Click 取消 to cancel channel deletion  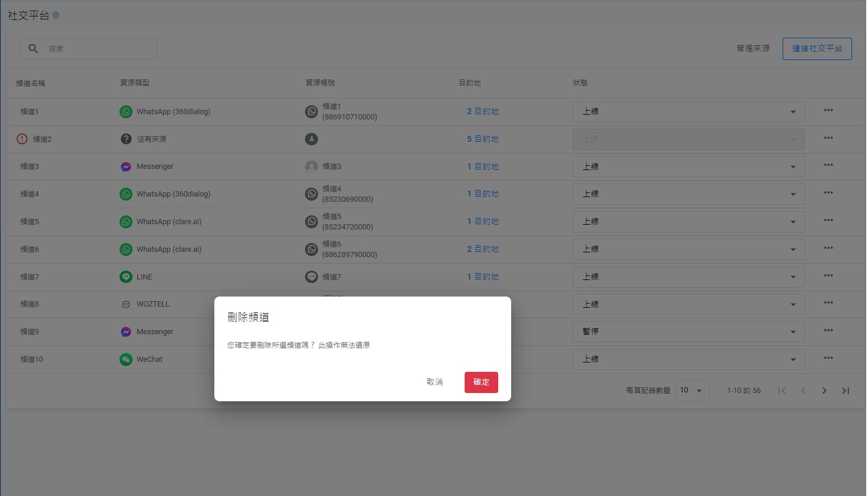pyautogui.click(x=434, y=382)
